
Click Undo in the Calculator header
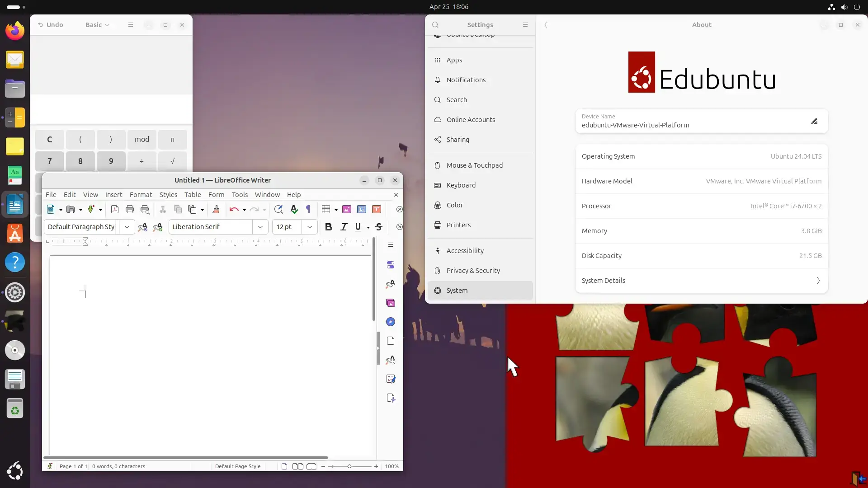50,25
